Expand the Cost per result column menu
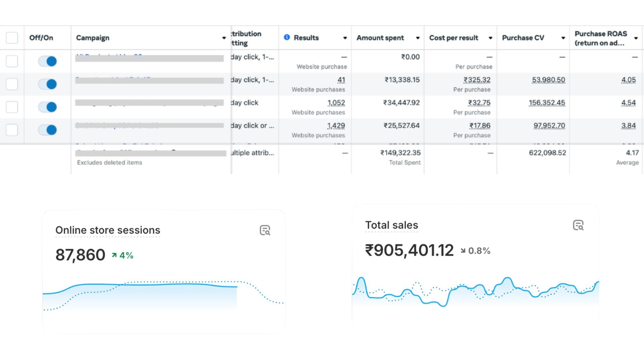This screenshot has width=644, height=362. [490, 38]
